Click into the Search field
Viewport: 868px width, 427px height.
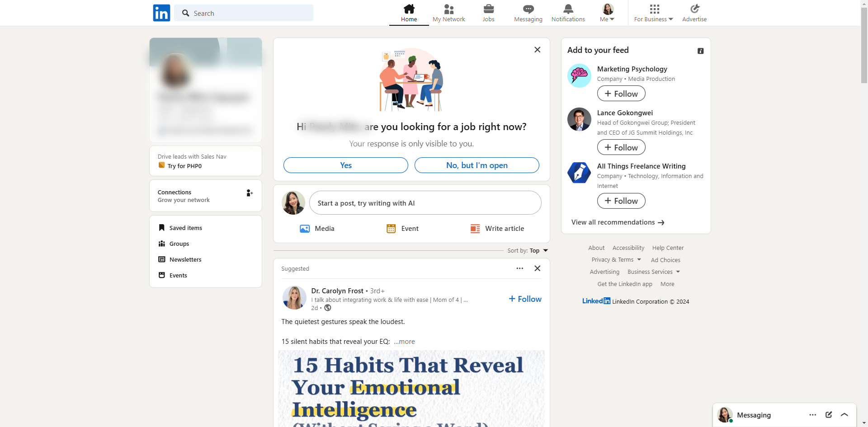tap(244, 13)
